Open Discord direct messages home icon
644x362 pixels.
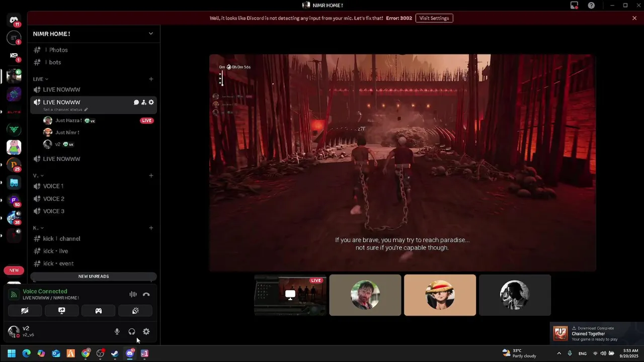tap(14, 21)
